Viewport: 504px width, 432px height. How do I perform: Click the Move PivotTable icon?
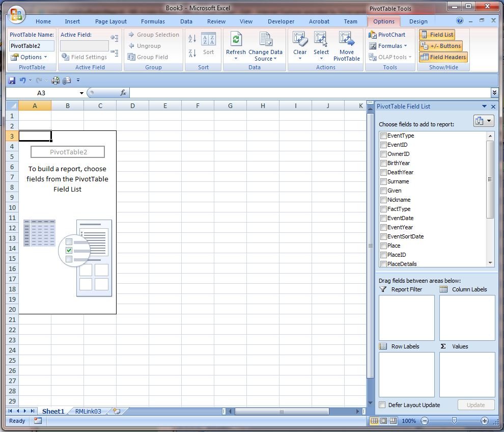pos(347,39)
